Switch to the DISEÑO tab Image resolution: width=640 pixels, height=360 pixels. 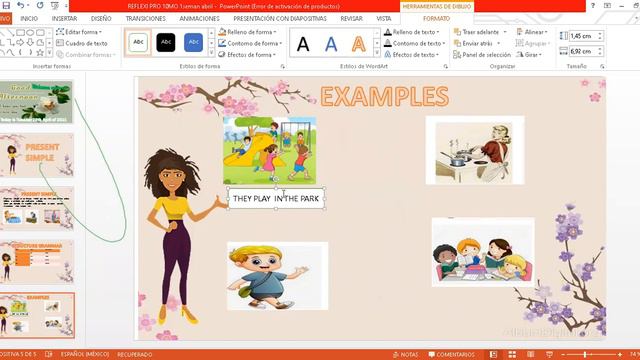(101, 19)
